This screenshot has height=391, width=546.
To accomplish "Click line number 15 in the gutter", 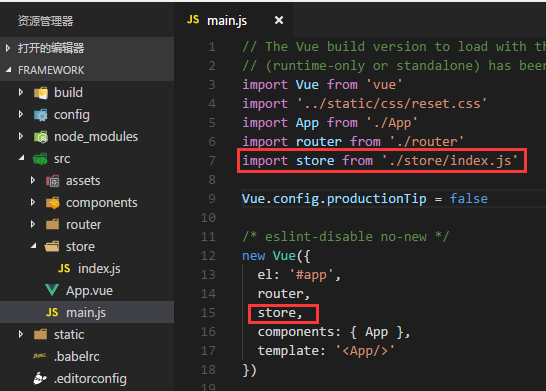I will (x=208, y=313).
